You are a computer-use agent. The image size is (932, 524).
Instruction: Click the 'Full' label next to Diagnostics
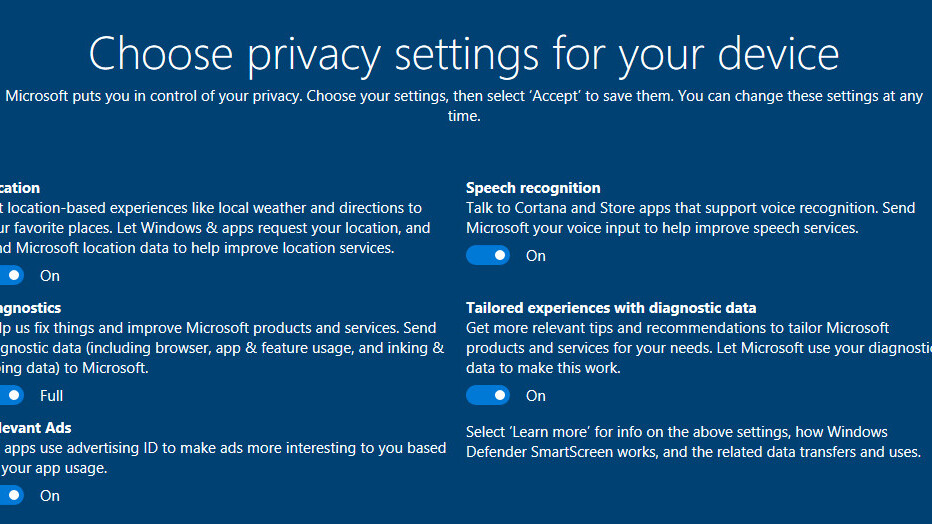(x=52, y=396)
